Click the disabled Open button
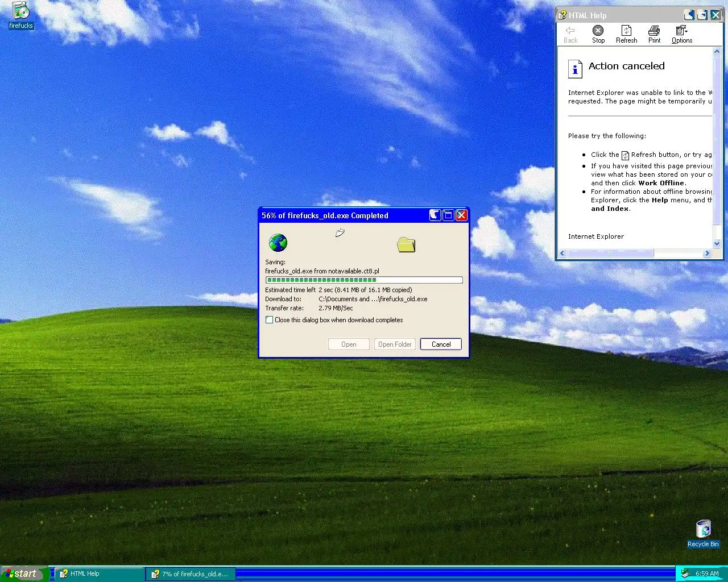Viewport: 728px width, 582px height. coord(349,344)
